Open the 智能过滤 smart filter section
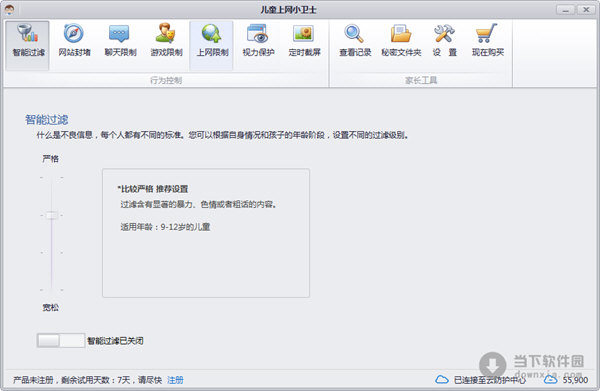This screenshot has height=391, width=600. [x=28, y=46]
